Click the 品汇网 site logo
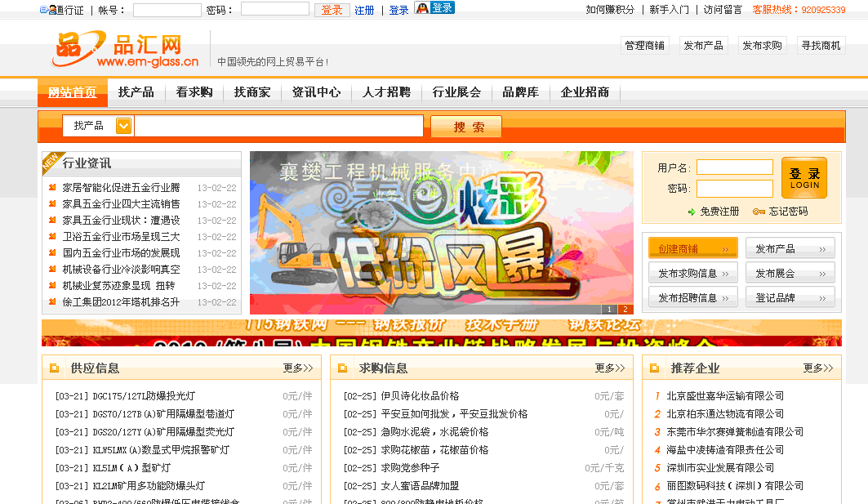Screen dimensions: 868x504 pyautogui.click(x=126, y=50)
